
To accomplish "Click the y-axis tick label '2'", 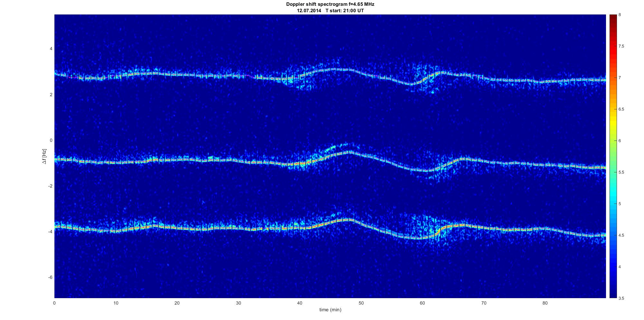I will click(x=51, y=95).
